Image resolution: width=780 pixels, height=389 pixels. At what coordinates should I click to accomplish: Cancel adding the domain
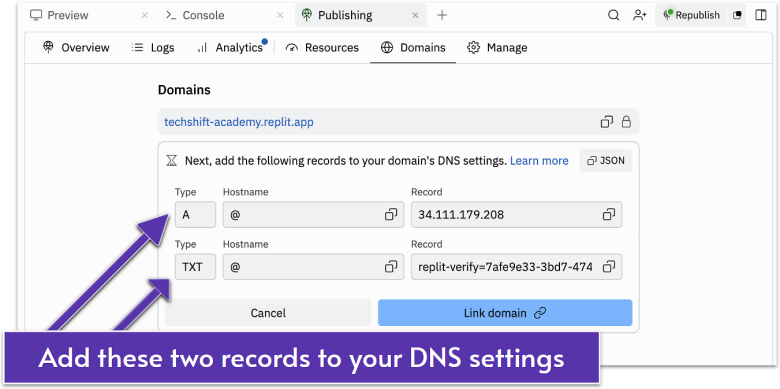(268, 313)
